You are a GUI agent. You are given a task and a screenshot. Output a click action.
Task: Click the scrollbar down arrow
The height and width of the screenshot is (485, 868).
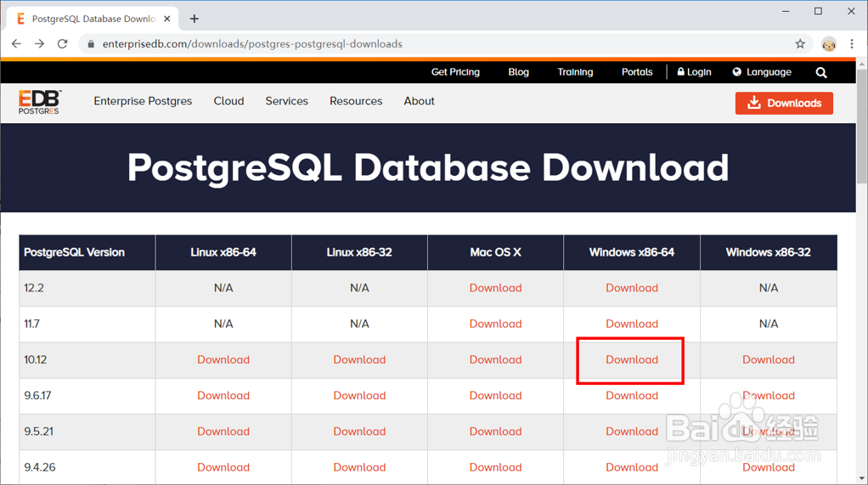pyautogui.click(x=862, y=478)
